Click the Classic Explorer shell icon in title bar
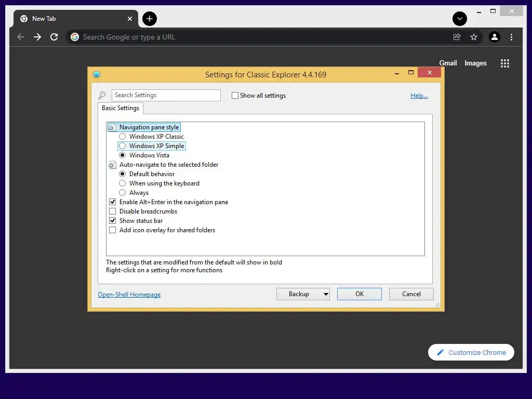The image size is (532, 399). (x=97, y=74)
